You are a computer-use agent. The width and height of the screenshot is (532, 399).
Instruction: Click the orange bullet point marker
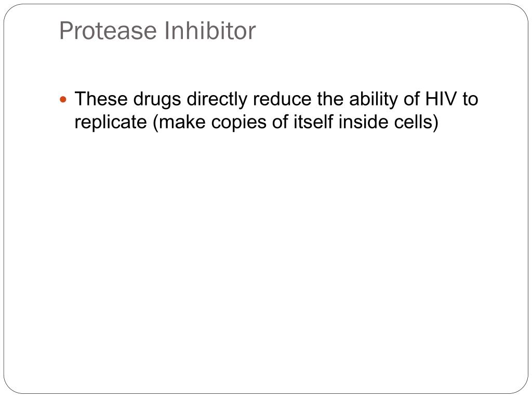point(63,100)
